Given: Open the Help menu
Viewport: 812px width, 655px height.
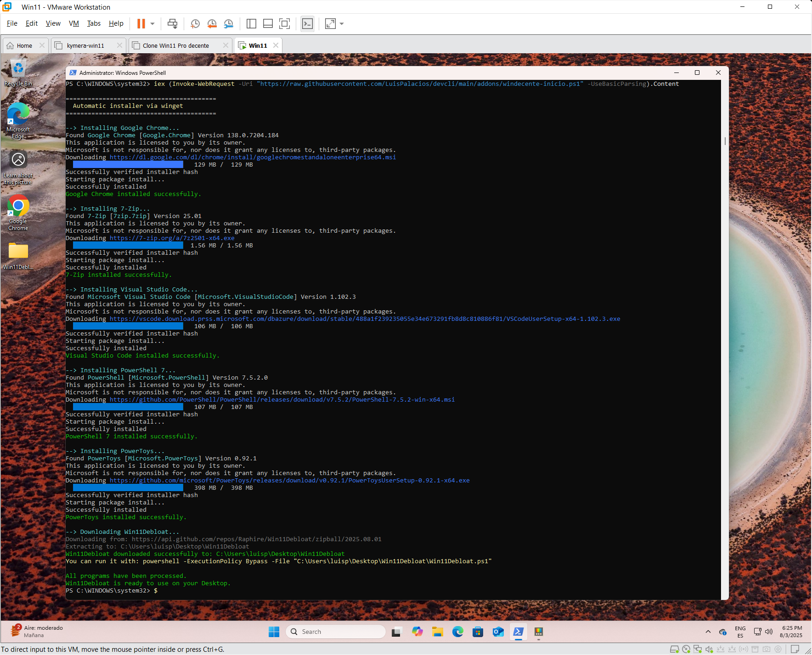Looking at the screenshot, I should click(116, 23).
